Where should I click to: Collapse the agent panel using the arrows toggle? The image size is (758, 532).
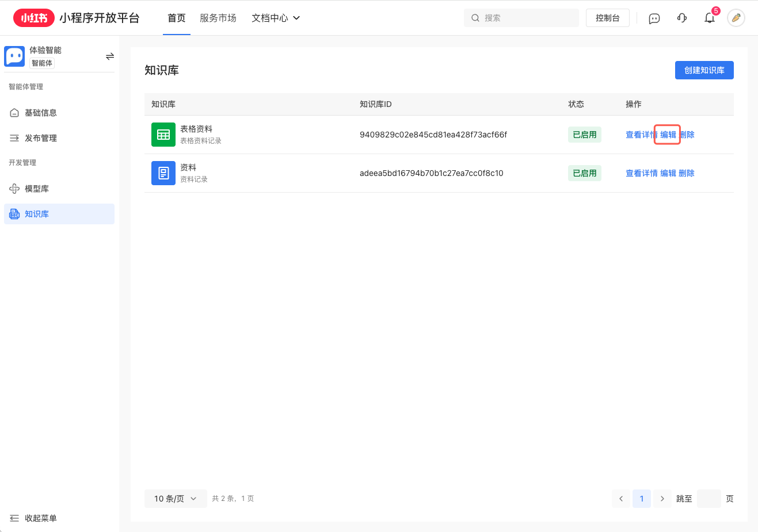pos(109,56)
